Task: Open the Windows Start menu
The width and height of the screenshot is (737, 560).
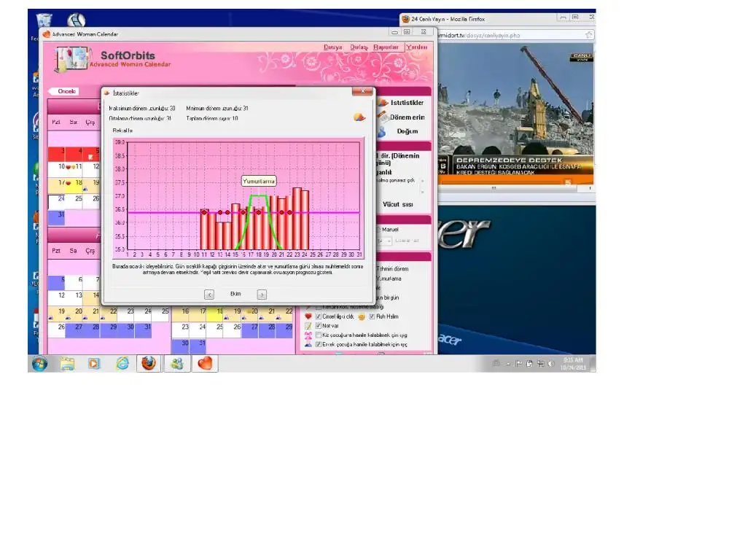Action: coord(40,363)
